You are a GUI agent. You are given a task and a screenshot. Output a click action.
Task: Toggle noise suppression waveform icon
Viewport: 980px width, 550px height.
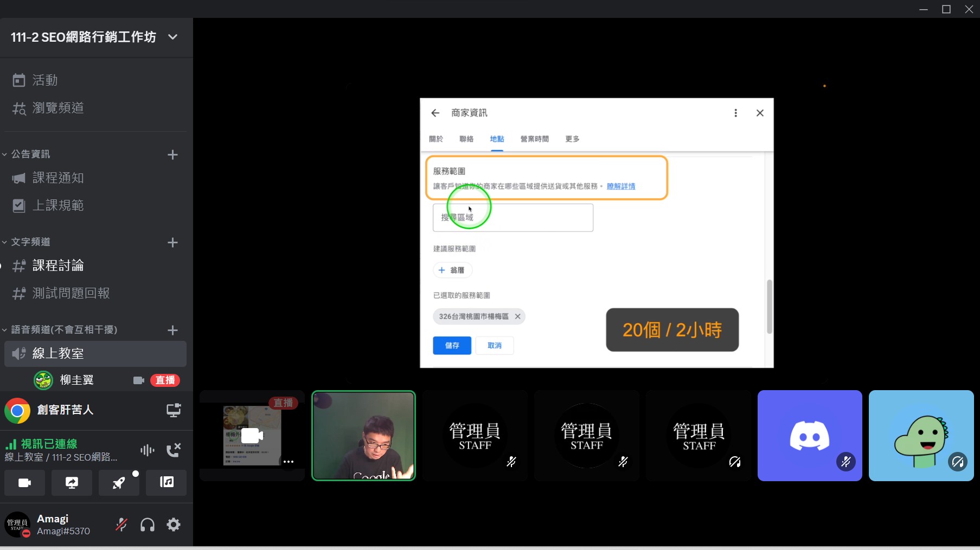click(x=147, y=450)
